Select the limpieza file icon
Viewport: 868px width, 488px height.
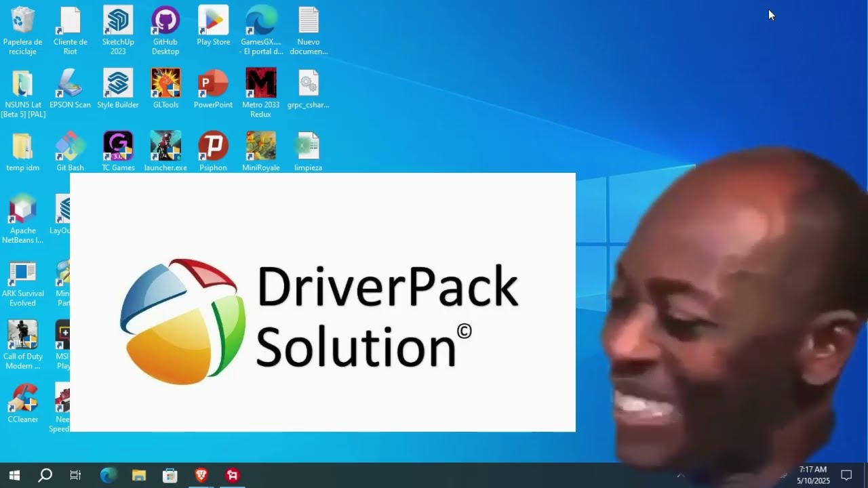coord(309,152)
